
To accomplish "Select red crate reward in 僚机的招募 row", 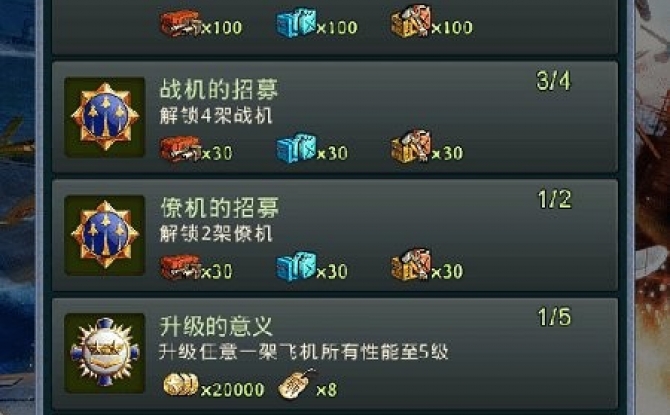I will (x=180, y=268).
